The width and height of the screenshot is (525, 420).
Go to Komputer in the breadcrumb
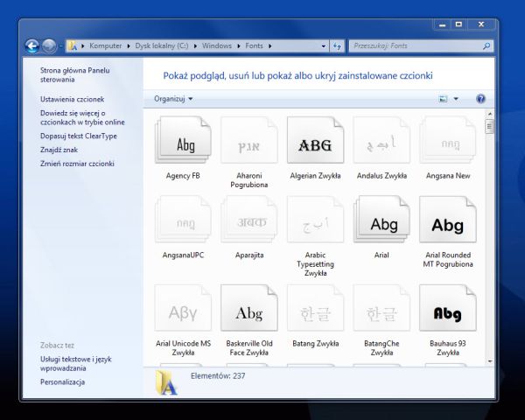(106, 45)
